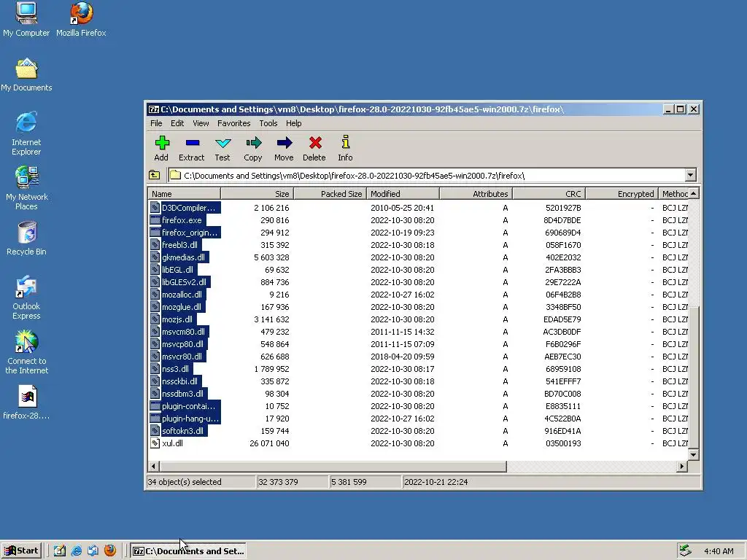Click horizontal scrollbar left arrow
Screen dimensions: 747x560
tap(153, 466)
